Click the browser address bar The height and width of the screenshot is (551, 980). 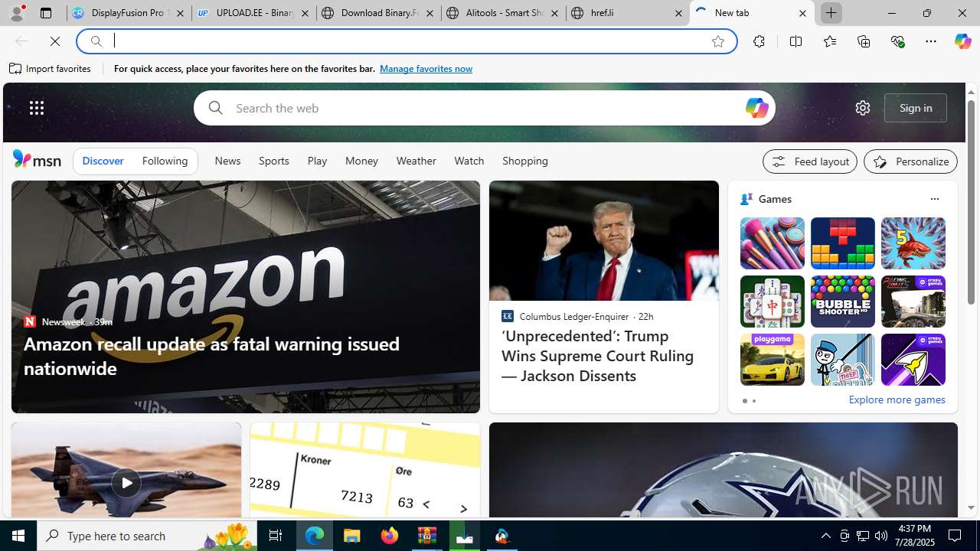click(406, 41)
